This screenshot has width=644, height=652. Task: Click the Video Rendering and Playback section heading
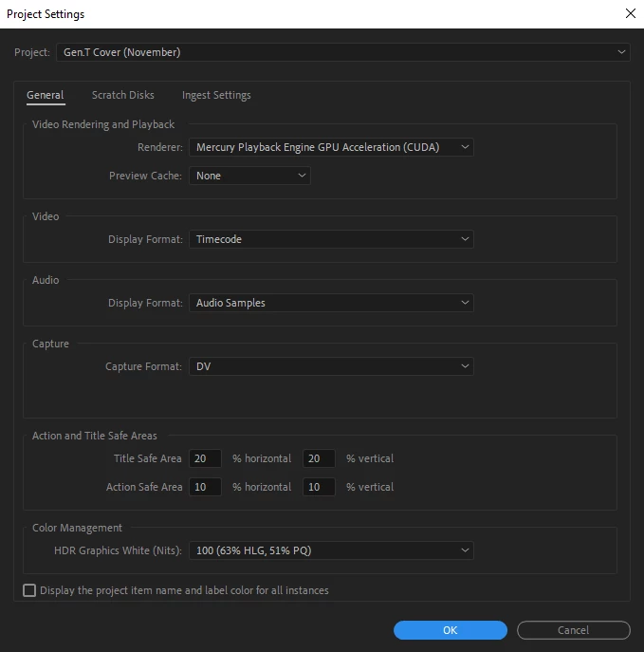point(103,124)
